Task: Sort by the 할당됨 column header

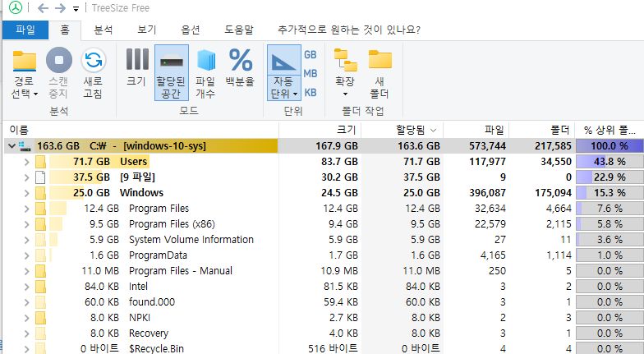Action: point(402,130)
